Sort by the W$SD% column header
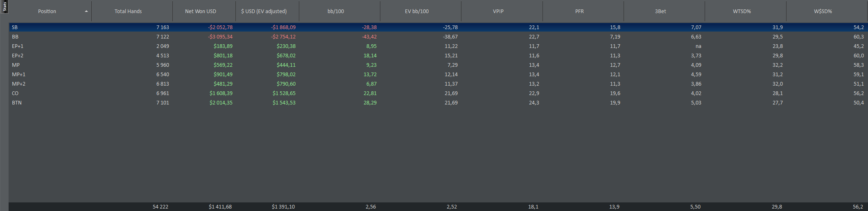The image size is (868, 211). pyautogui.click(x=823, y=11)
